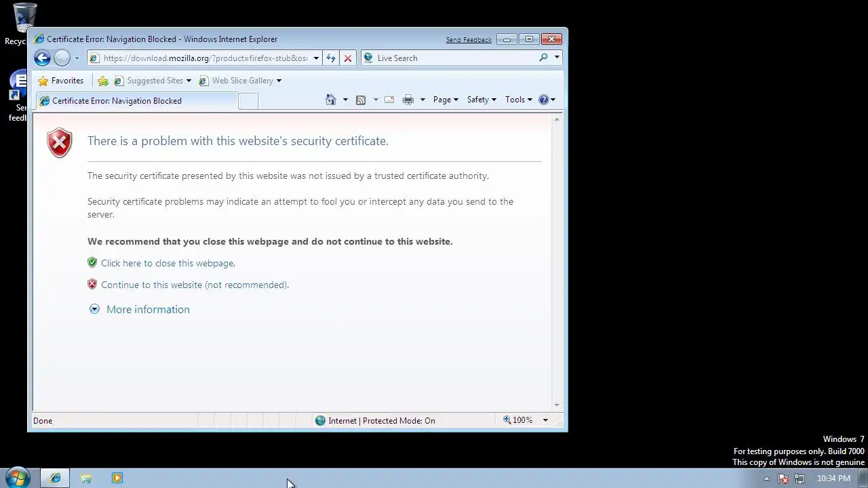
Task: Click the red shield error icon
Action: pos(60,143)
